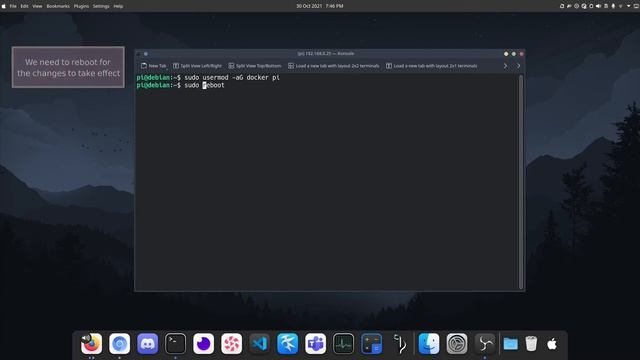
Task: Open the Edit menu
Action: coord(24,6)
